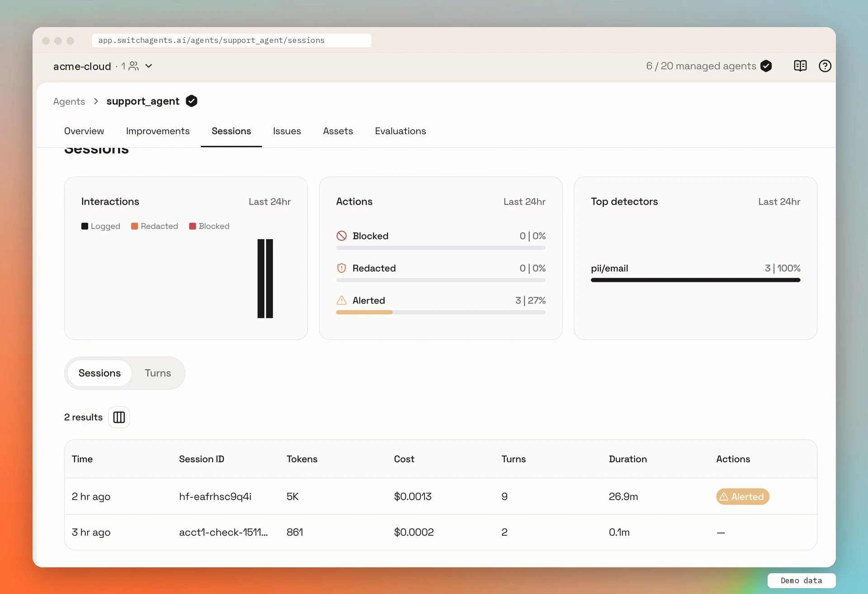Switch to the Turns view toggle
The width and height of the screenshot is (868, 594).
(x=158, y=373)
